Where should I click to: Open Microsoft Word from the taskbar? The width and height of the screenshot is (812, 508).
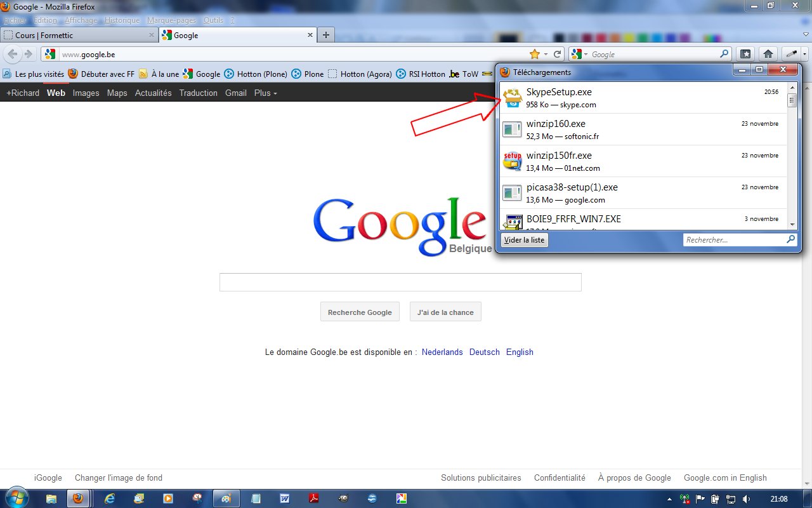[284, 498]
